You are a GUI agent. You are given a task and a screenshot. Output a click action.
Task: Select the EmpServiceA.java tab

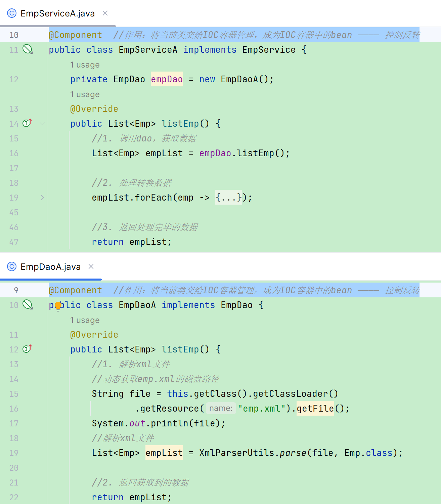pyautogui.click(x=57, y=13)
